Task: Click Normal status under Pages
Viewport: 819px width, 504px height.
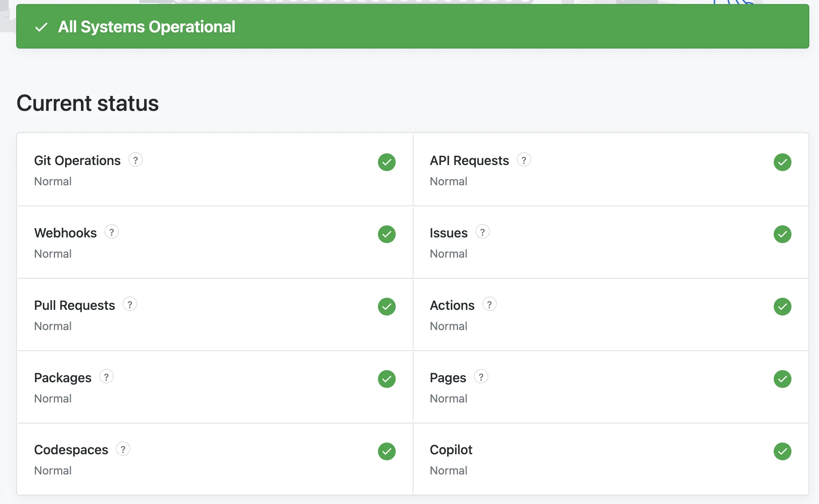Action: pos(449,398)
